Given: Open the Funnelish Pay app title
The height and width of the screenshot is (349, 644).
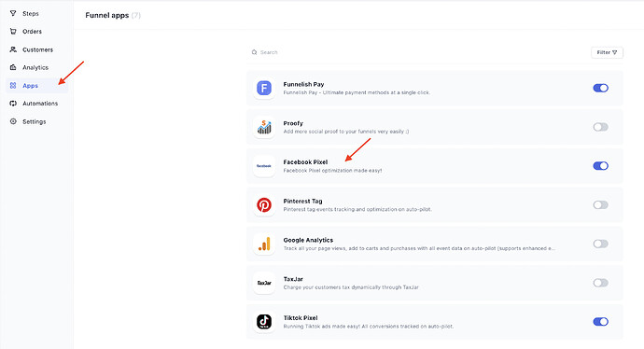Looking at the screenshot, I should point(303,84).
